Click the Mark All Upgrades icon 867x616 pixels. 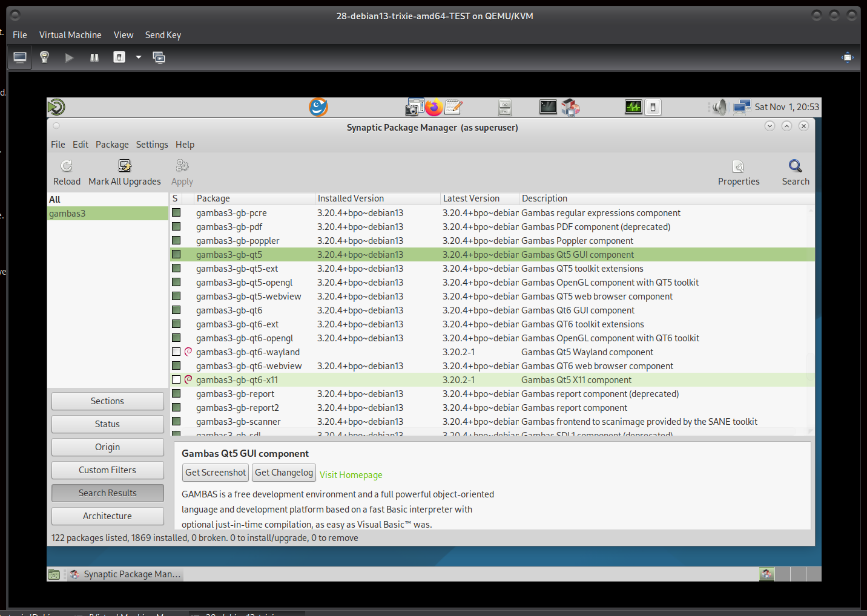point(125,166)
